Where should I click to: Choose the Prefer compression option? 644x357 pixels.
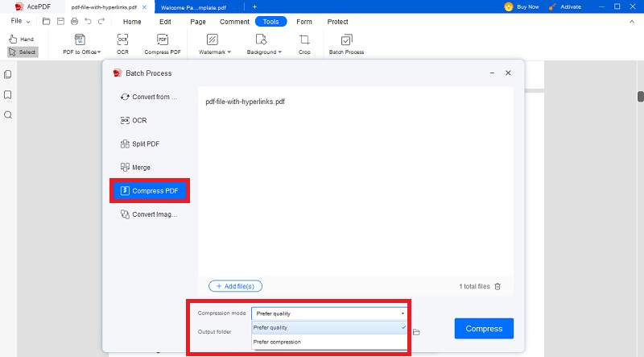329,342
